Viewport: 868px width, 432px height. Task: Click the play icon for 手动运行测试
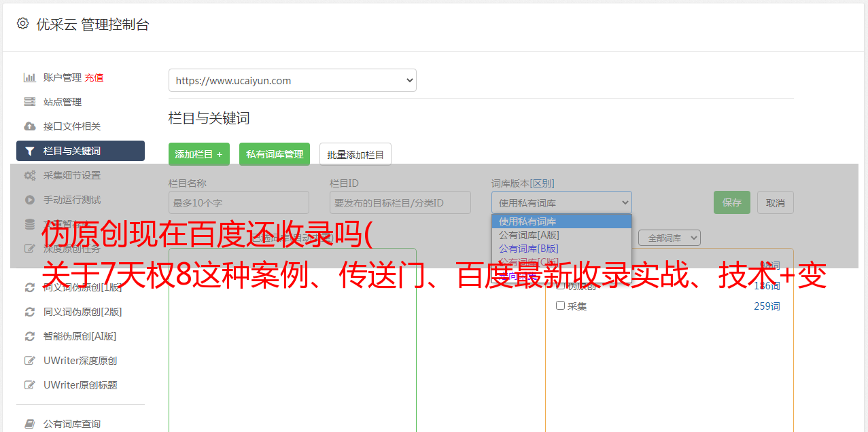30,200
